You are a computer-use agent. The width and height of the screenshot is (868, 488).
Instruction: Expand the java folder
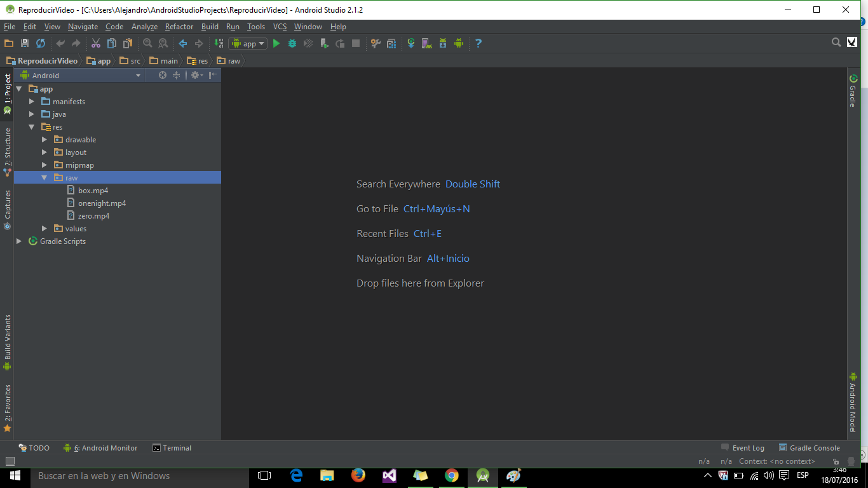click(32, 114)
